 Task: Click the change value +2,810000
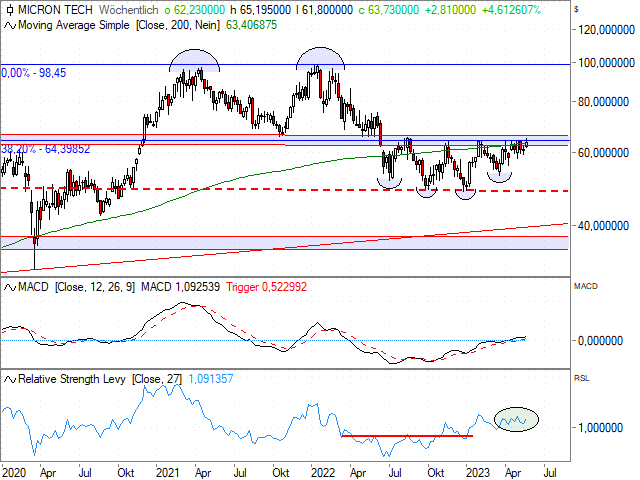pos(450,9)
